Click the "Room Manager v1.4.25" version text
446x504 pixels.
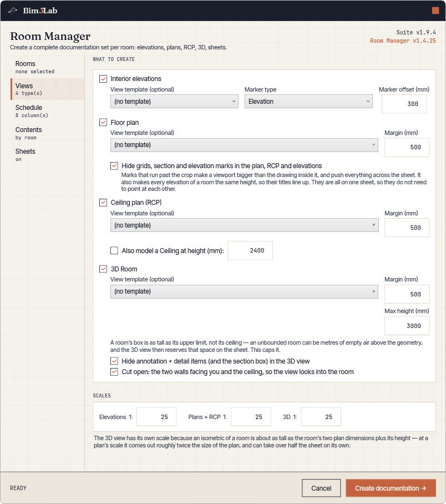coord(403,41)
